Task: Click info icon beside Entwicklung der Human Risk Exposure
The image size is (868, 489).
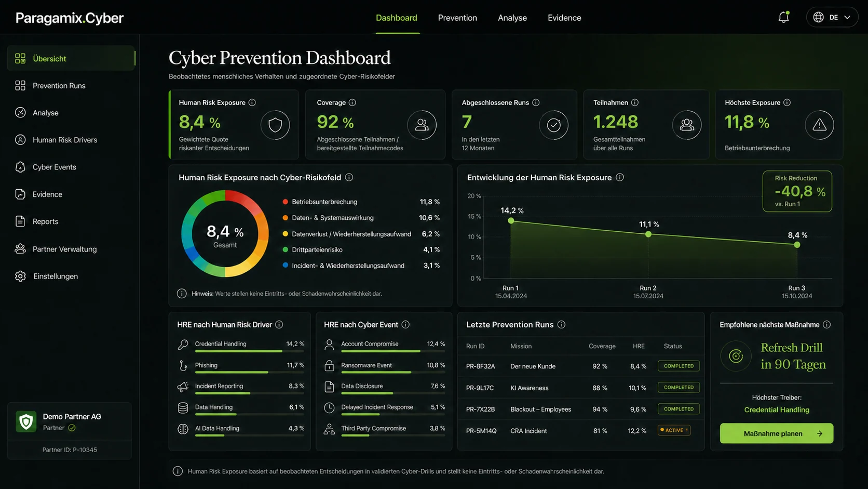Action: coord(620,177)
